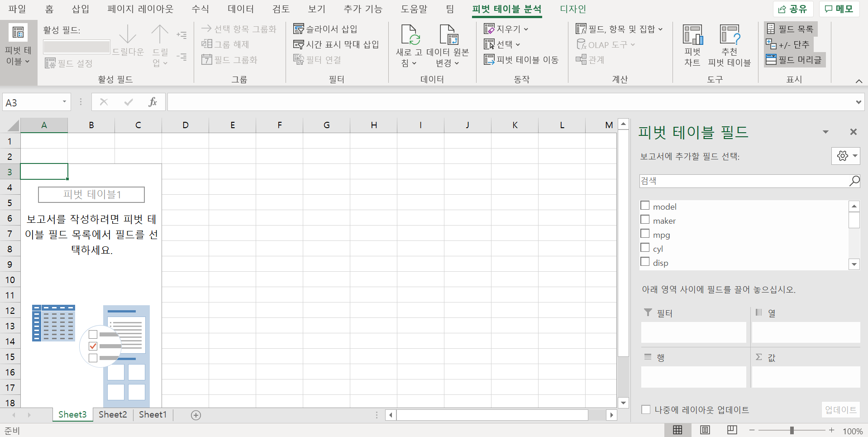Toggle 필드 머리글 display

(x=794, y=60)
